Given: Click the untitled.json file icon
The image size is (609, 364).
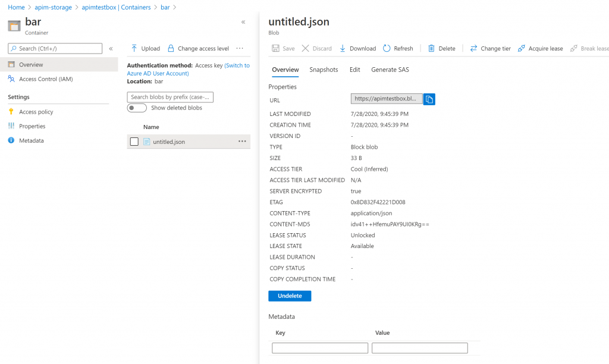Looking at the screenshot, I should 146,142.
